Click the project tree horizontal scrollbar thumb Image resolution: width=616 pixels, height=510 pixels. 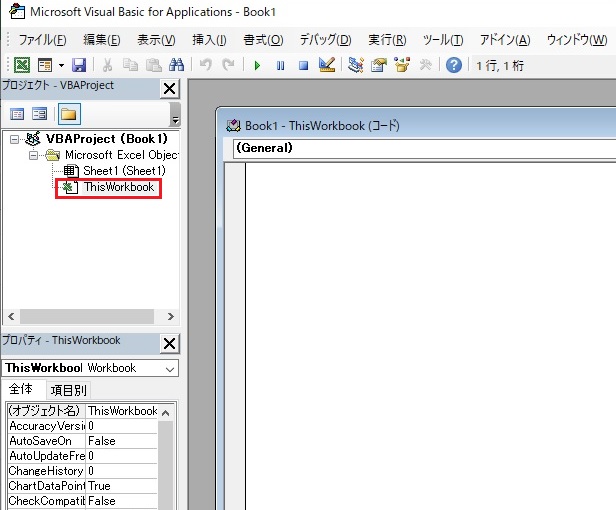click(87, 316)
